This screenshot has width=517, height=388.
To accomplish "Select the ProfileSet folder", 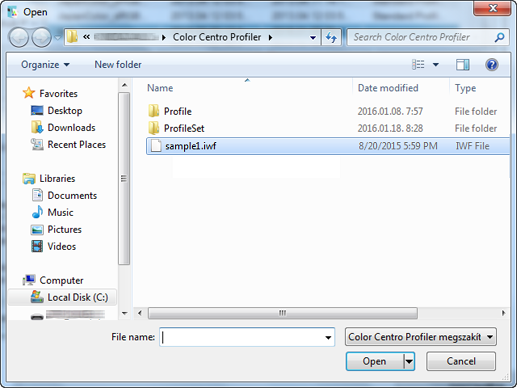I will (x=184, y=128).
